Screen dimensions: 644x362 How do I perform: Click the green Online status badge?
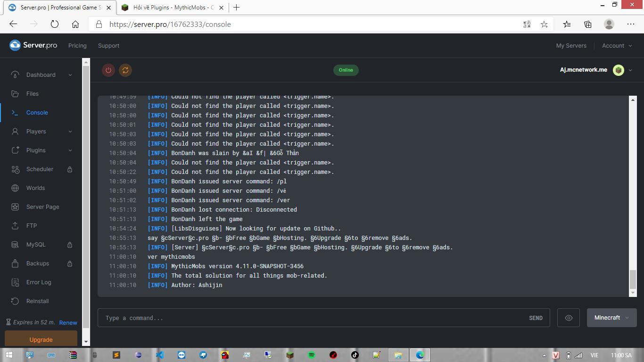(x=346, y=70)
